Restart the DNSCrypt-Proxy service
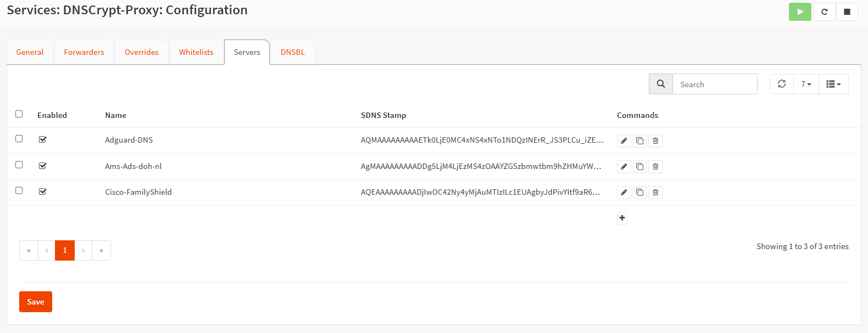Viewport: 868px width, 333px height. coord(824,12)
